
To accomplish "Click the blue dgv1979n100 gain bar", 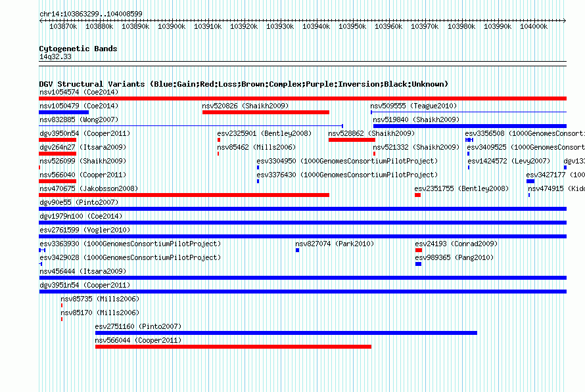I will pyautogui.click(x=302, y=223).
